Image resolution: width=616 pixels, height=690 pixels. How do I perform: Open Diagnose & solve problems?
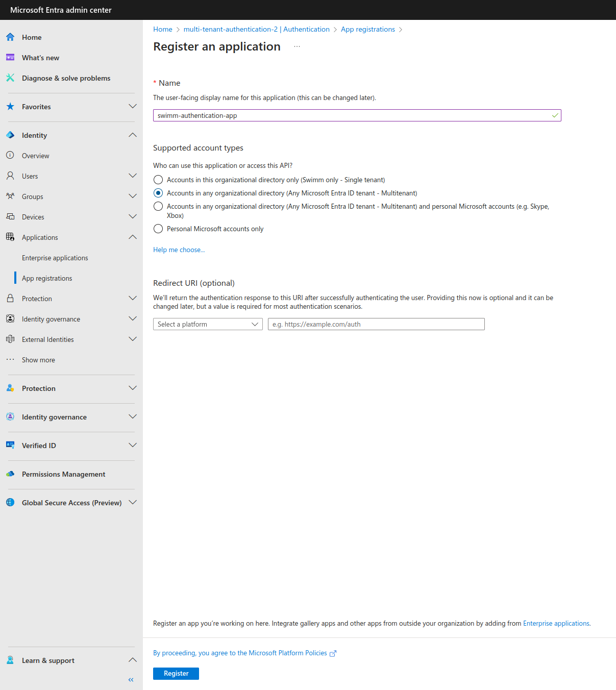click(66, 78)
